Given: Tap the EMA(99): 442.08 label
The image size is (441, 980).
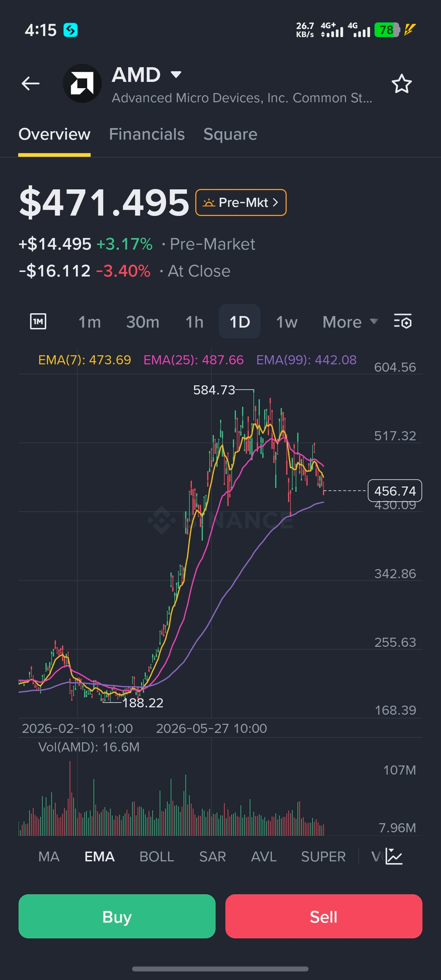Looking at the screenshot, I should 306,359.
